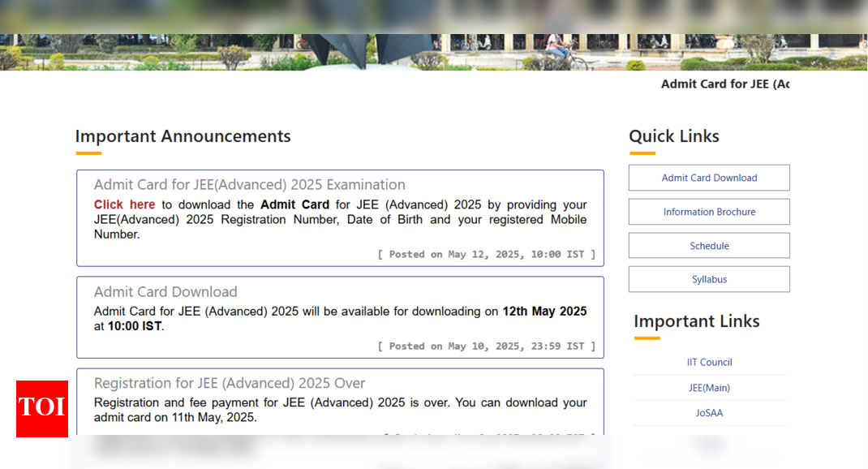The height and width of the screenshot is (469, 868).
Task: Click the bold '12th May 2025' date text
Action: tap(544, 312)
